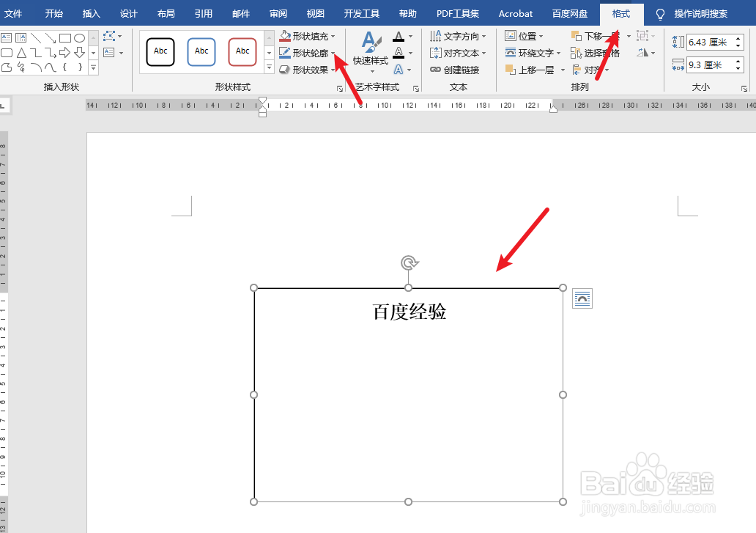
Task: Apply the blue outline Abc style
Action: click(201, 51)
